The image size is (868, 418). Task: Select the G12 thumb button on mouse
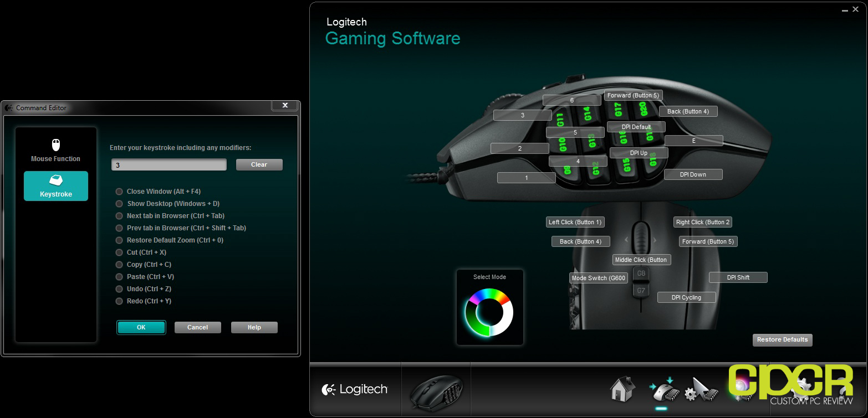596,168
